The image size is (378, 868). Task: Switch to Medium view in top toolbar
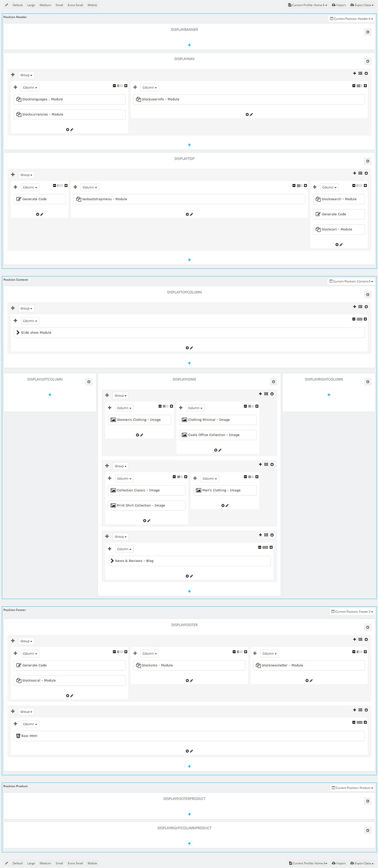pos(45,5)
